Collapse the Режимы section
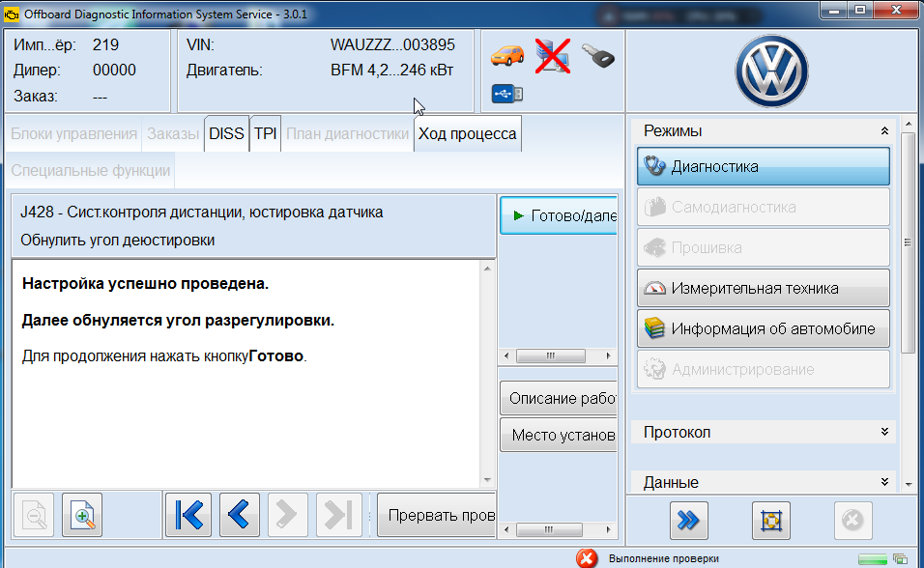924x568 pixels. pos(883,130)
